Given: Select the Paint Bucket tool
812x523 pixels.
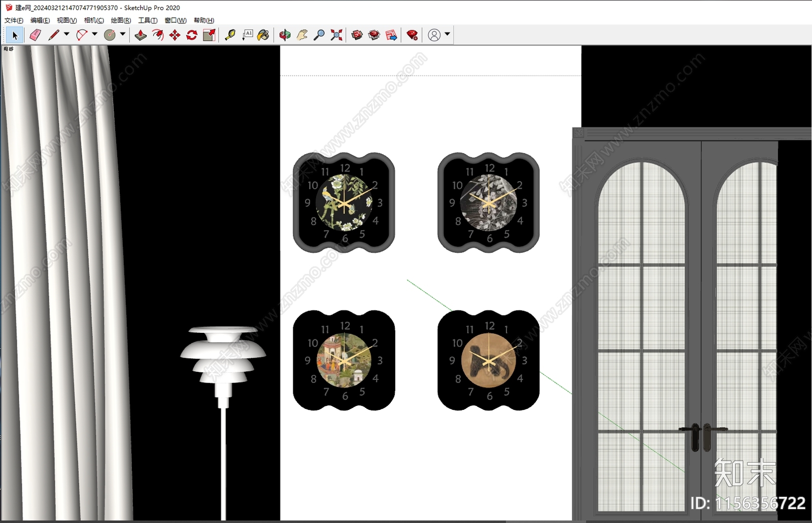Looking at the screenshot, I should (263, 35).
